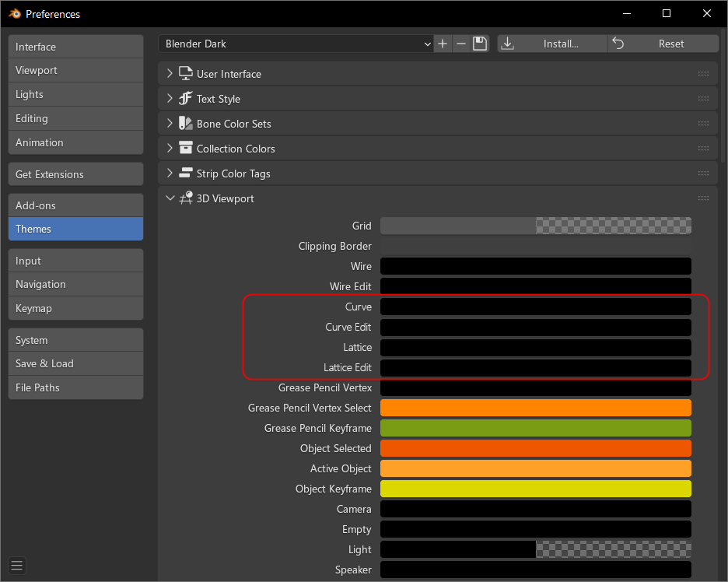The image size is (728, 582).
Task: Edit the Curve color swatch
Action: point(536,307)
